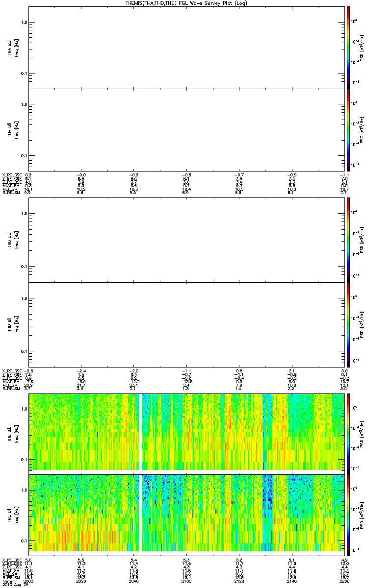Click the 0.1 tick of the THD B∥ panel
Image resolution: width=368 pixels, height=588 pixels.
click(x=24, y=352)
